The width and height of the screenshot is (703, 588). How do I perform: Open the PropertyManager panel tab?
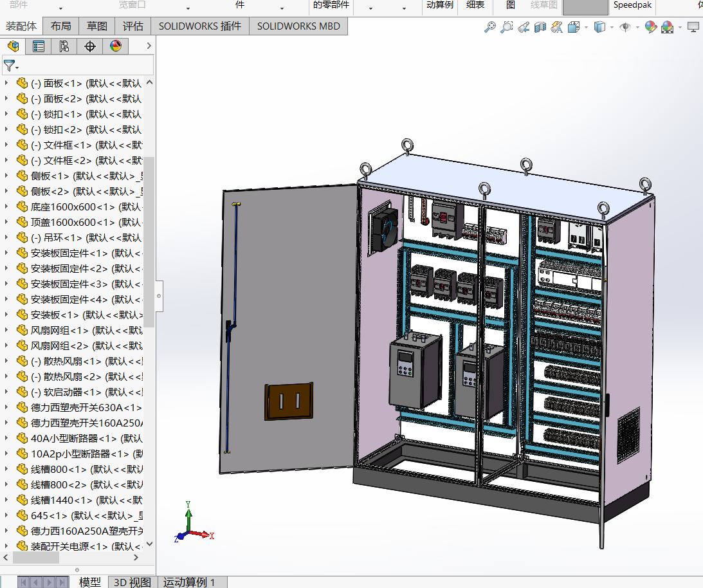point(39,46)
